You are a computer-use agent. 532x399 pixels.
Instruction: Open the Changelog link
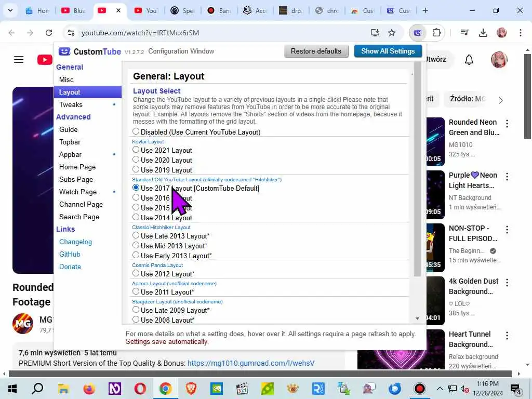pyautogui.click(x=75, y=242)
